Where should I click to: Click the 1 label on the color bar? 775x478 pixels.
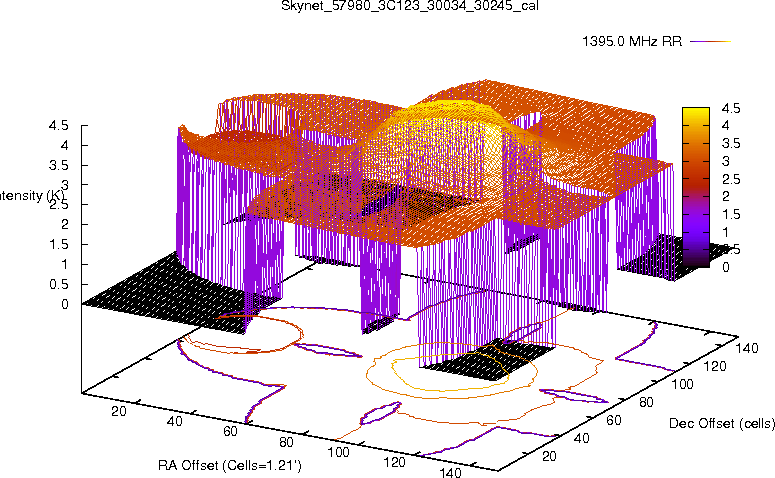click(725, 232)
